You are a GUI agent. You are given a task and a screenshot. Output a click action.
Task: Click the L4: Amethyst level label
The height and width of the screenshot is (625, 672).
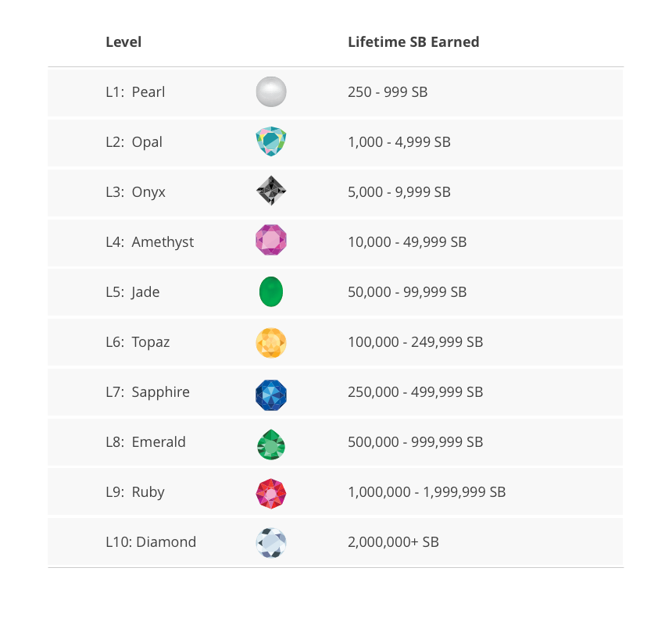(149, 242)
